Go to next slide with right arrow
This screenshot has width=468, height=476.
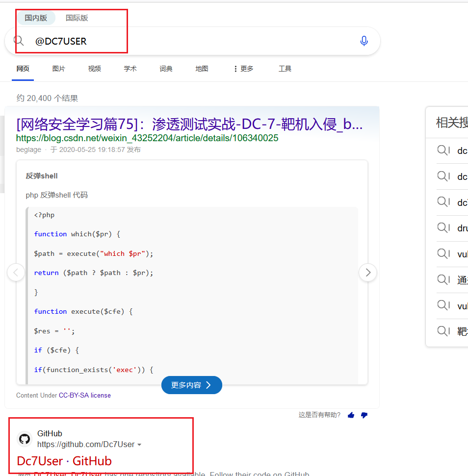(368, 272)
